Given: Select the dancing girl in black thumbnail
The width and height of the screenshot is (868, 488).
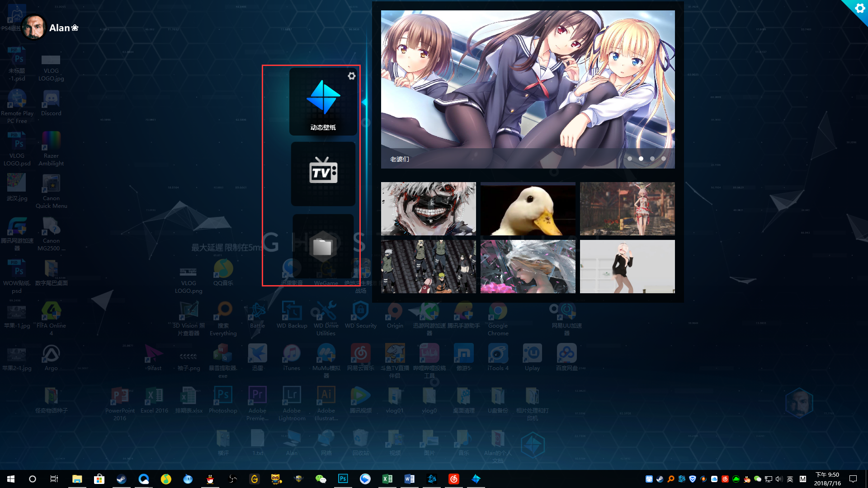Looking at the screenshot, I should click(x=627, y=267).
